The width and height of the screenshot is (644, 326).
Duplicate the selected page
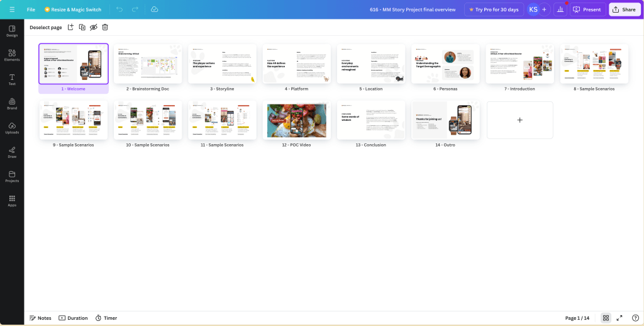pos(82,27)
